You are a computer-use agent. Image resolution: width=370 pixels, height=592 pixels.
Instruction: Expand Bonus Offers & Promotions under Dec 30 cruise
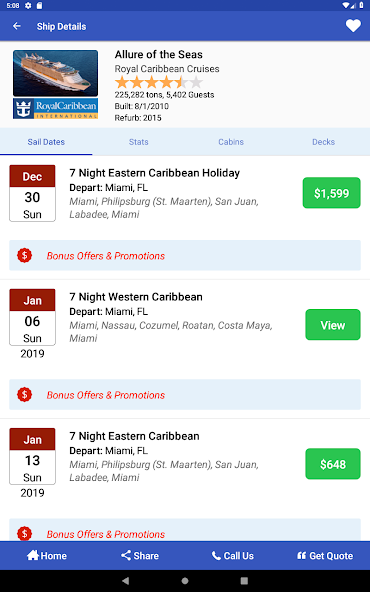(x=185, y=256)
